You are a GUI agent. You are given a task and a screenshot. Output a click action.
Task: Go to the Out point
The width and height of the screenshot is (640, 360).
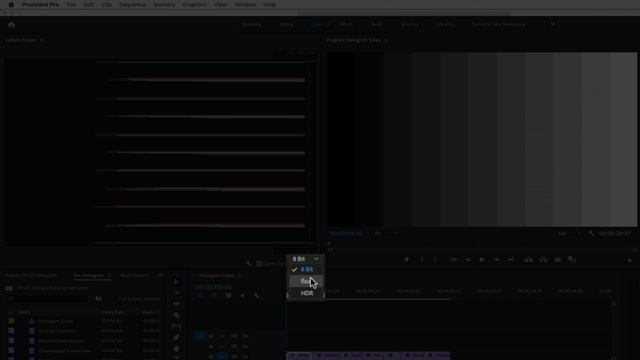pyautogui.click(x=511, y=260)
